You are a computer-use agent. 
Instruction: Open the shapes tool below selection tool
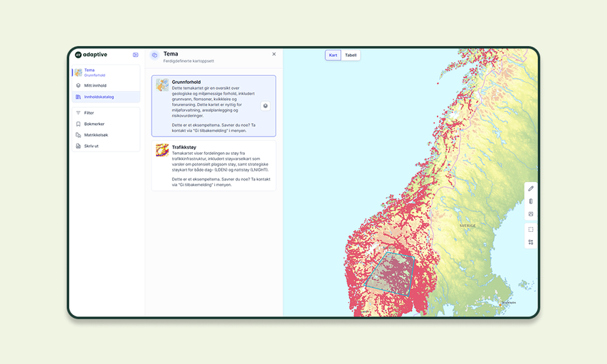[531, 242]
